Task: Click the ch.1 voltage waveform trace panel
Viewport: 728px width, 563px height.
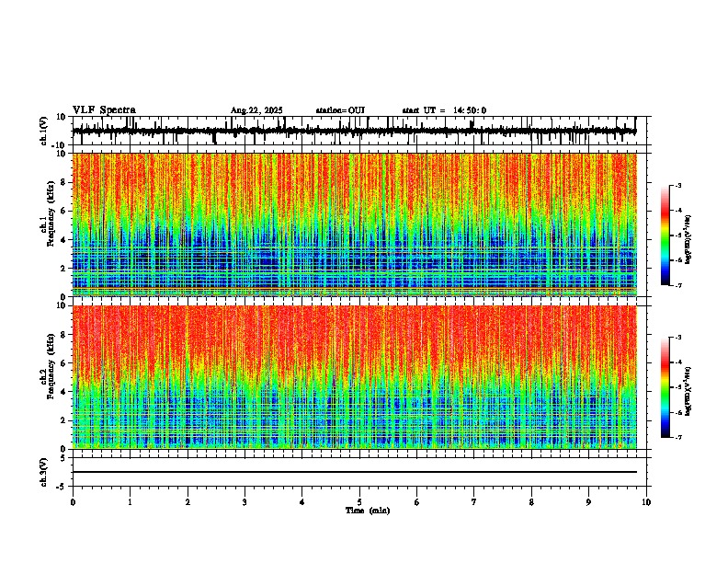Action: point(359,131)
